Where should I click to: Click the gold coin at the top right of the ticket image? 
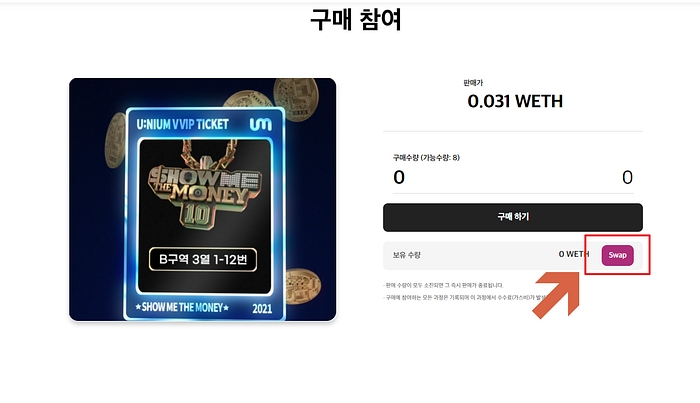[x=296, y=99]
